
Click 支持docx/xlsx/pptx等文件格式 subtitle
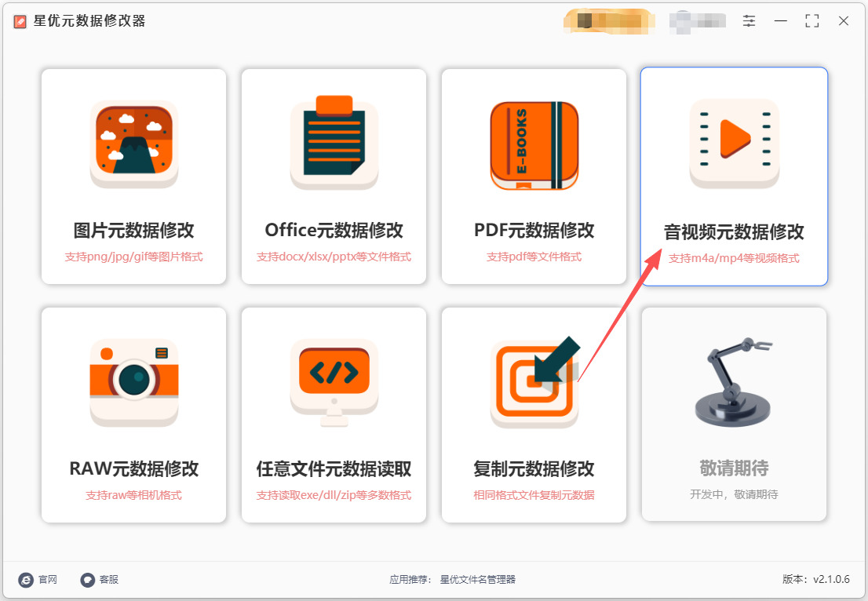pyautogui.click(x=334, y=257)
